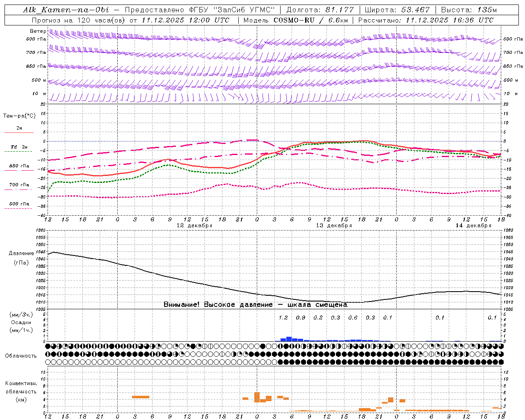Click the station title Alk_Kamen-na-Obi

coord(66,10)
